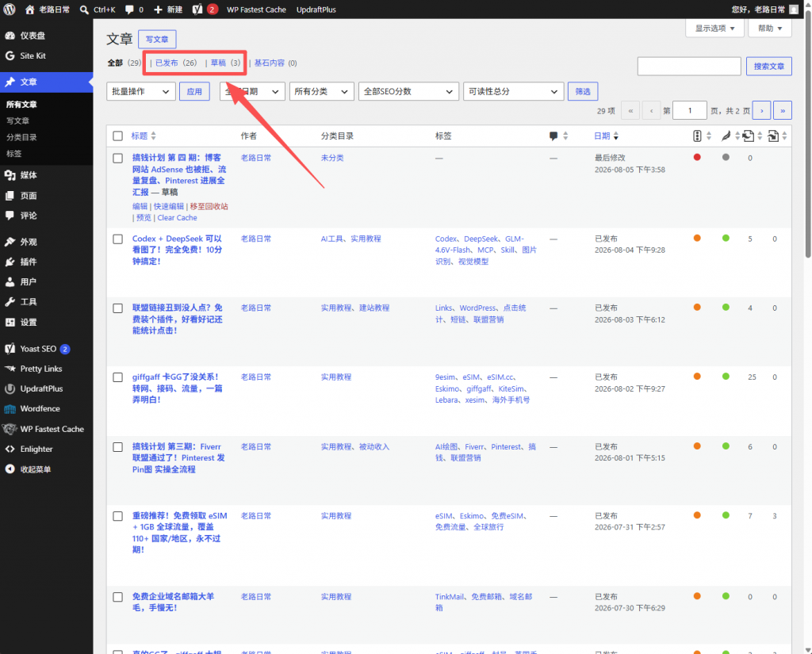812x654 pixels.
Task: Click the 搜索文章 button
Action: [768, 67]
